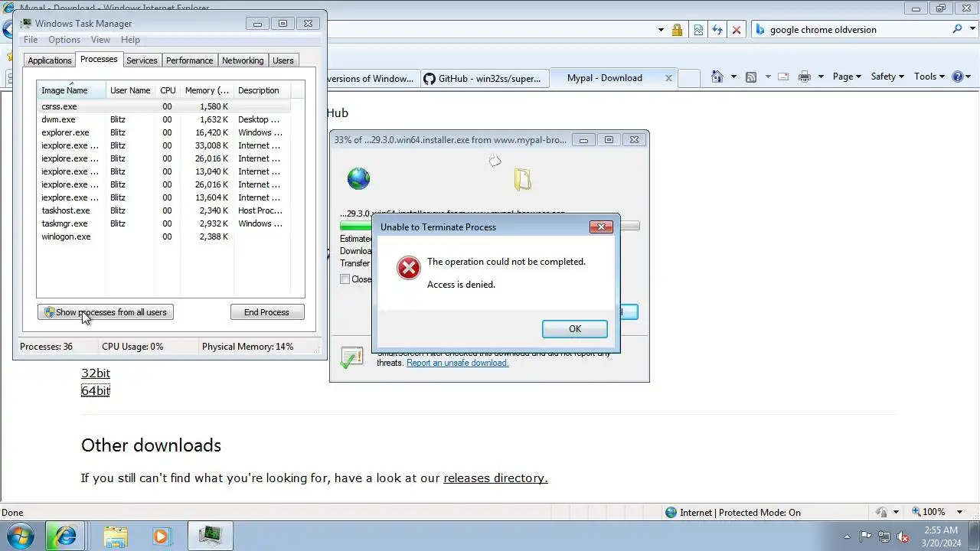
Task: Click the Stop loading X icon
Action: 737,30
